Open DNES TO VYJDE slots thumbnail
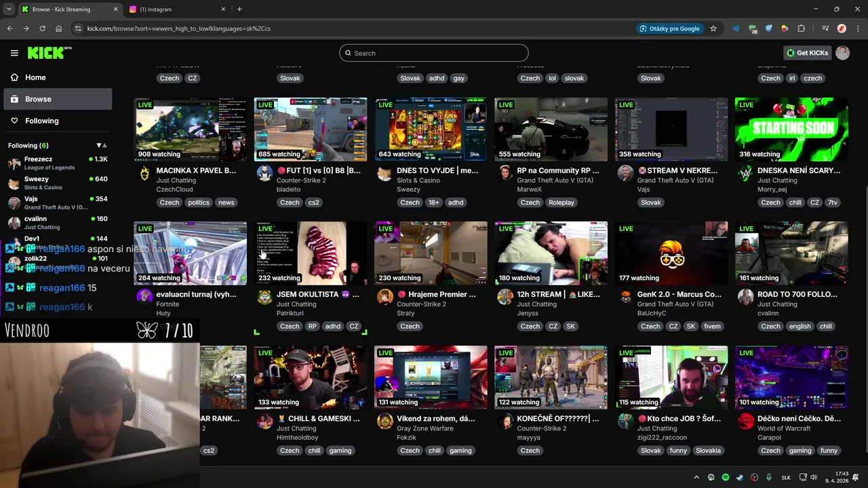Screen dimensions: 868x488 coord(431,129)
